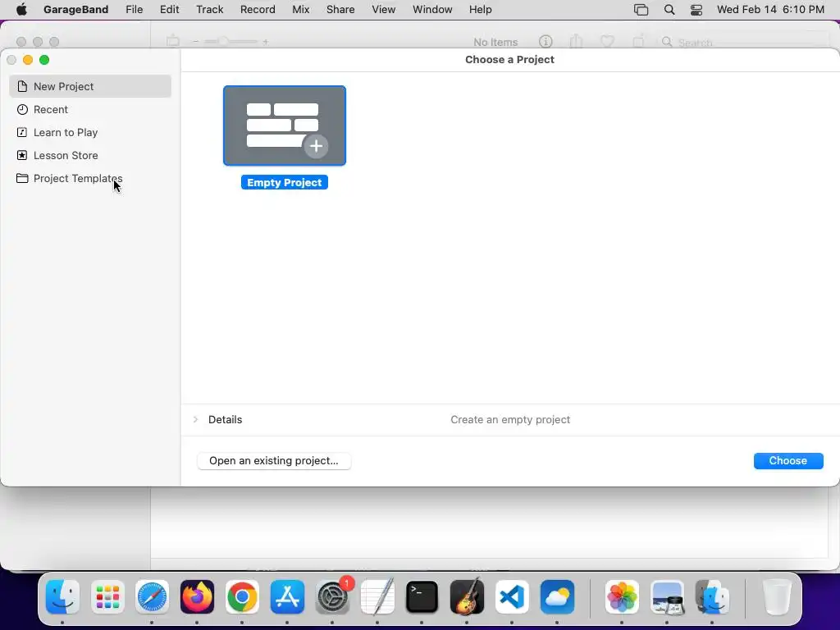Open the Mix menu

click(300, 10)
